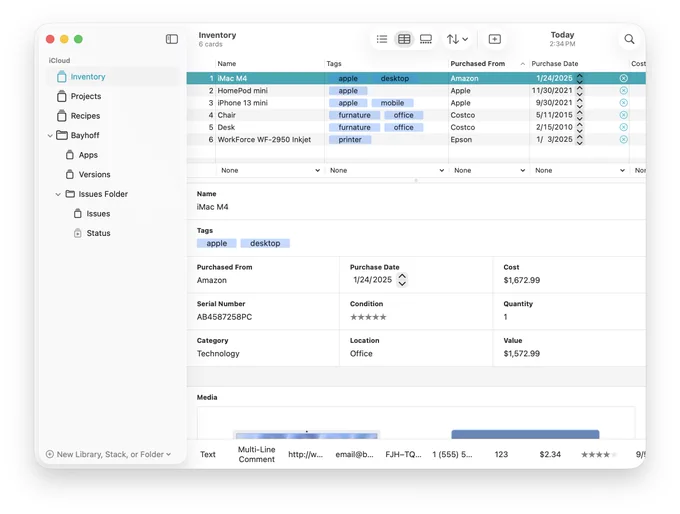The width and height of the screenshot is (680, 514).
Task: Click the furnature tag on Chair row
Action: pos(354,115)
